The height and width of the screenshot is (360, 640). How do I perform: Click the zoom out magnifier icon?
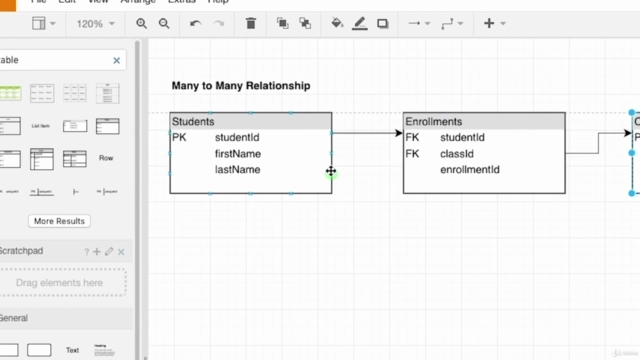click(x=164, y=24)
